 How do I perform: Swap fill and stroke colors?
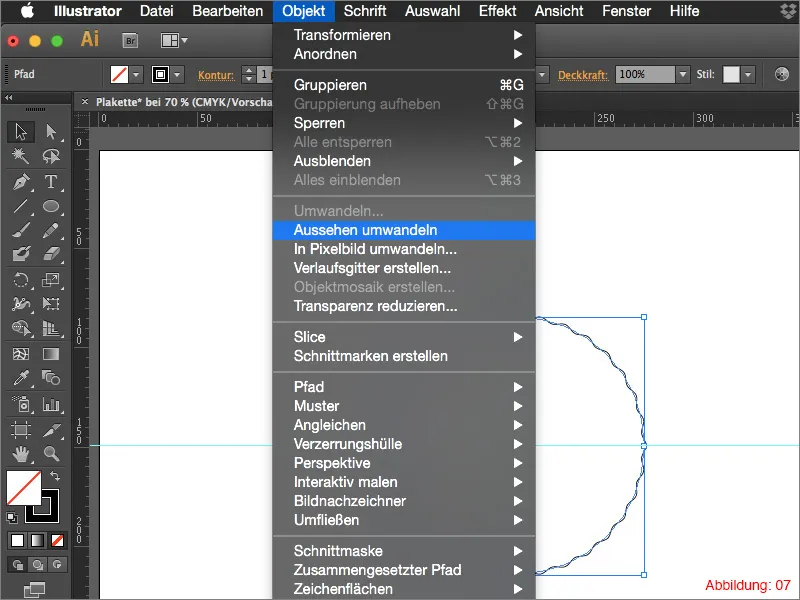pyautogui.click(x=55, y=476)
